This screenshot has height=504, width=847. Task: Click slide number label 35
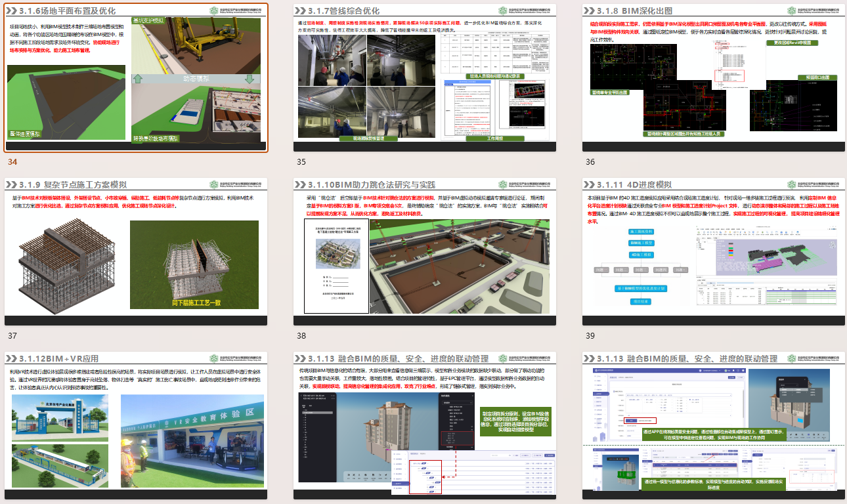click(301, 161)
